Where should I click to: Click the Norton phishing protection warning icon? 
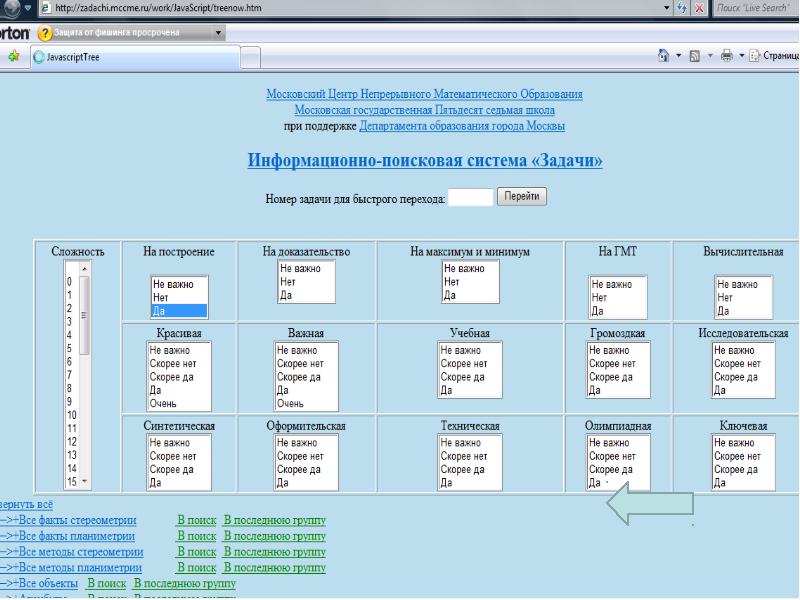44,32
